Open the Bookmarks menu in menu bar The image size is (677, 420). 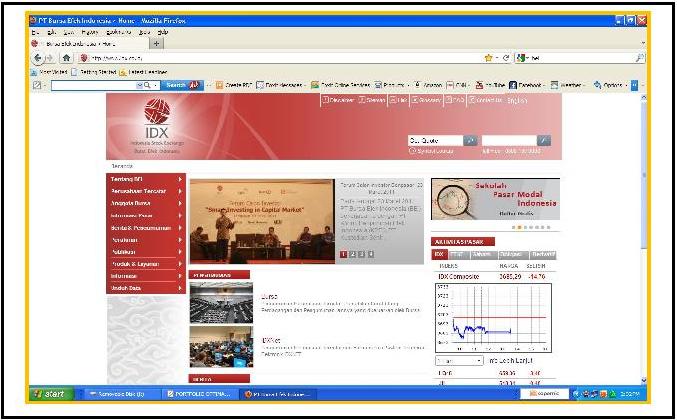pyautogui.click(x=118, y=32)
